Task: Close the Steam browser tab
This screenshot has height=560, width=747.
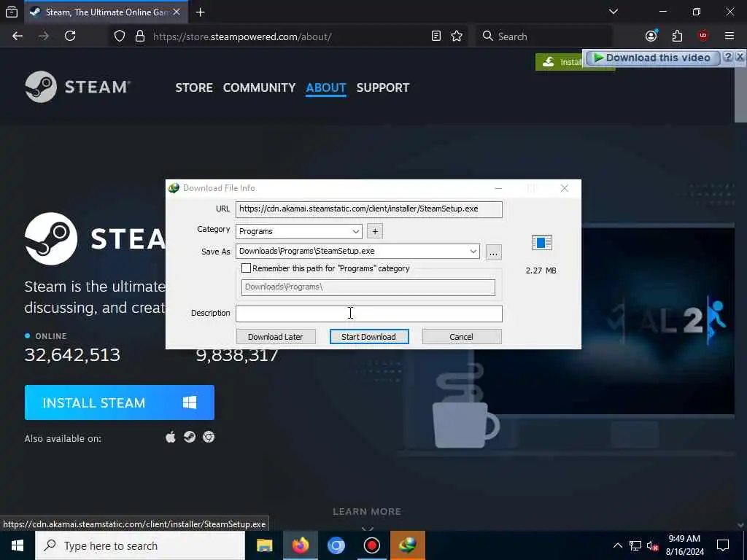Action: [x=177, y=12]
